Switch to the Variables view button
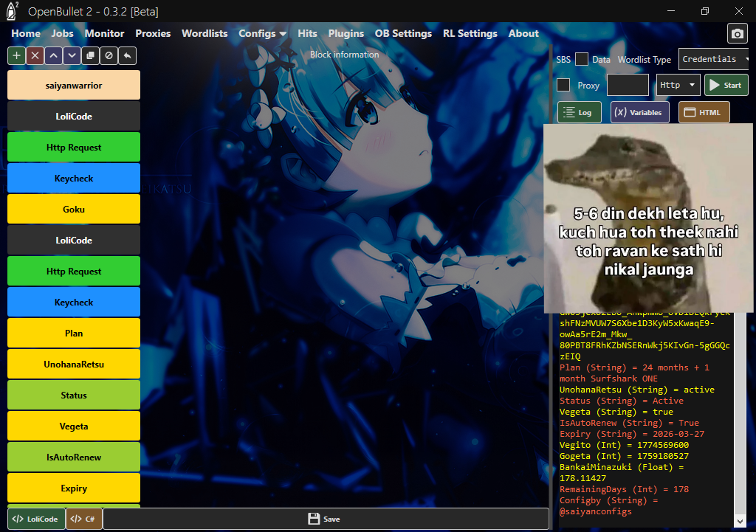This screenshot has height=532, width=756. [x=639, y=112]
